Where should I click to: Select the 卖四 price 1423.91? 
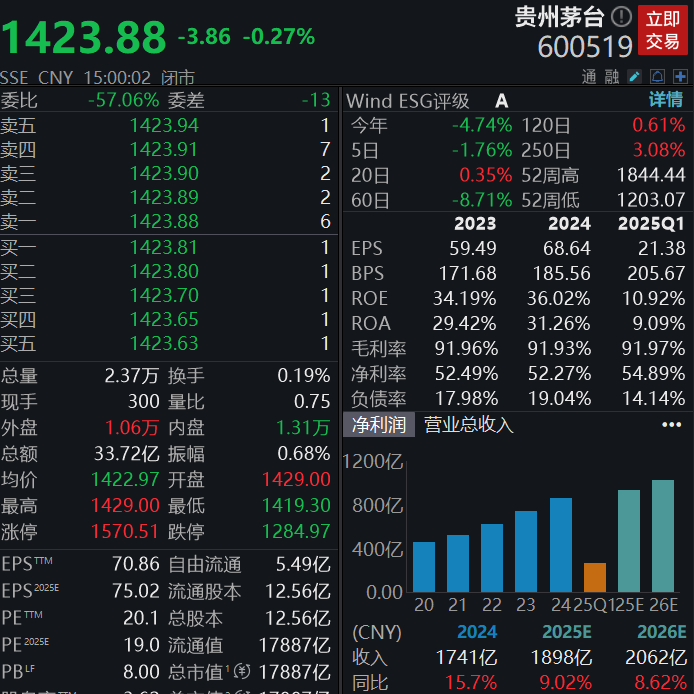(x=163, y=150)
